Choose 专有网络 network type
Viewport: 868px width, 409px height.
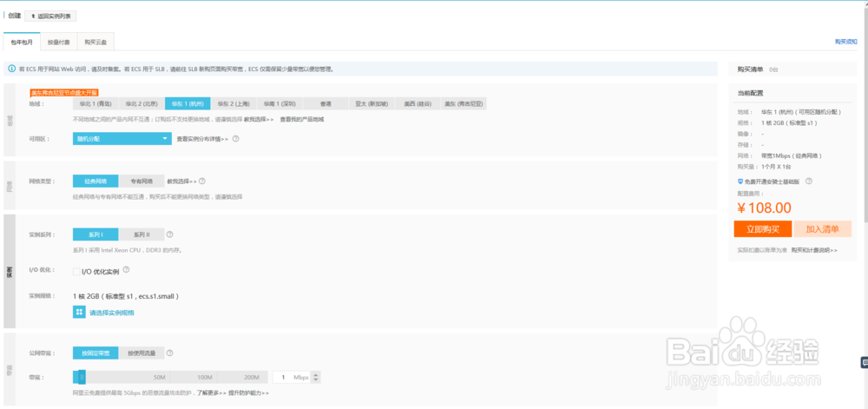point(141,181)
